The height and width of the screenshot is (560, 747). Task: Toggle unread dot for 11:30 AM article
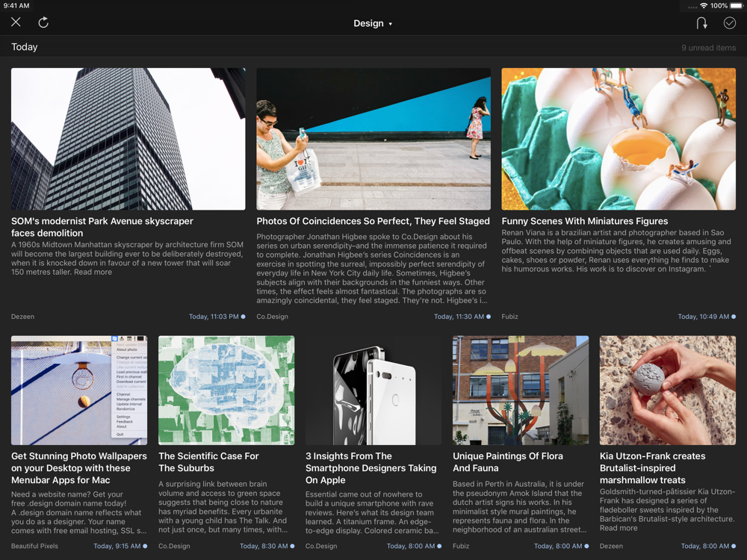(x=489, y=317)
